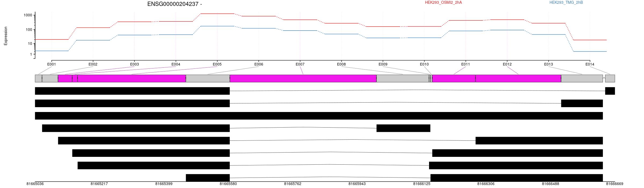Image resolution: width=644 pixels, height=188 pixels.
Task: Click exon bin label E003
Action: coord(134,64)
